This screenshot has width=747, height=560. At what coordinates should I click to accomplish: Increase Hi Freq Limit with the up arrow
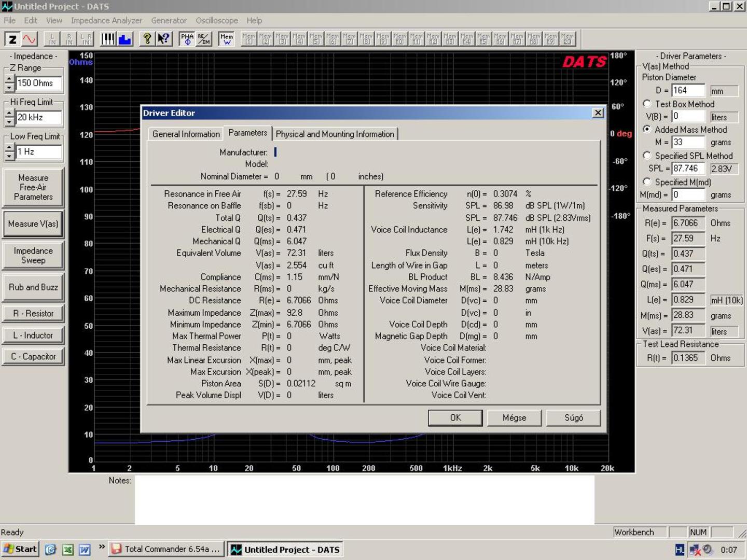9,113
